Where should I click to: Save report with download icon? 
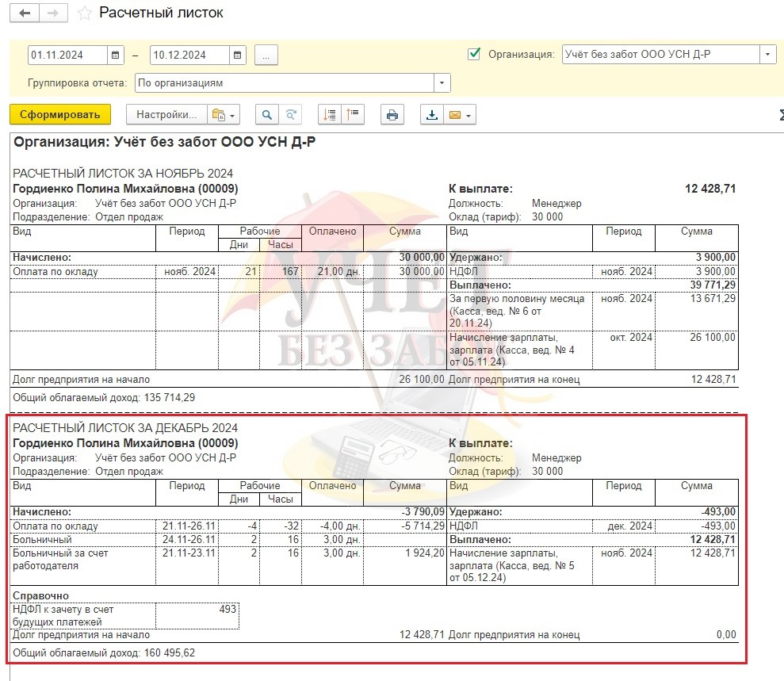pyautogui.click(x=431, y=115)
